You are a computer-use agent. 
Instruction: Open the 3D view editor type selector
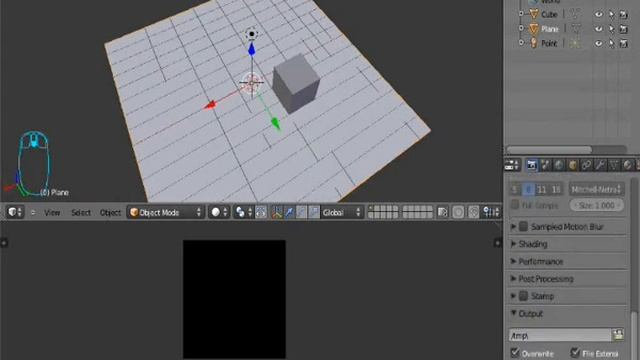[15, 212]
